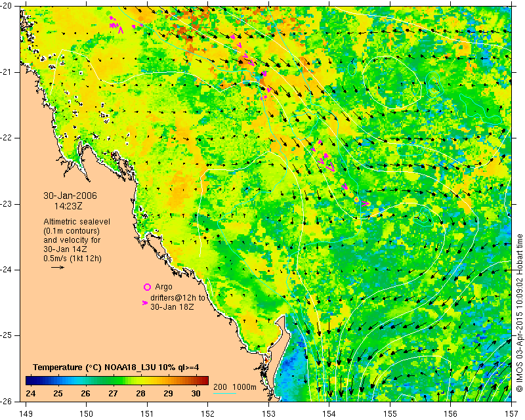Click the 'drifters@12h to' legend text
The image size is (525, 420).
coord(177,298)
